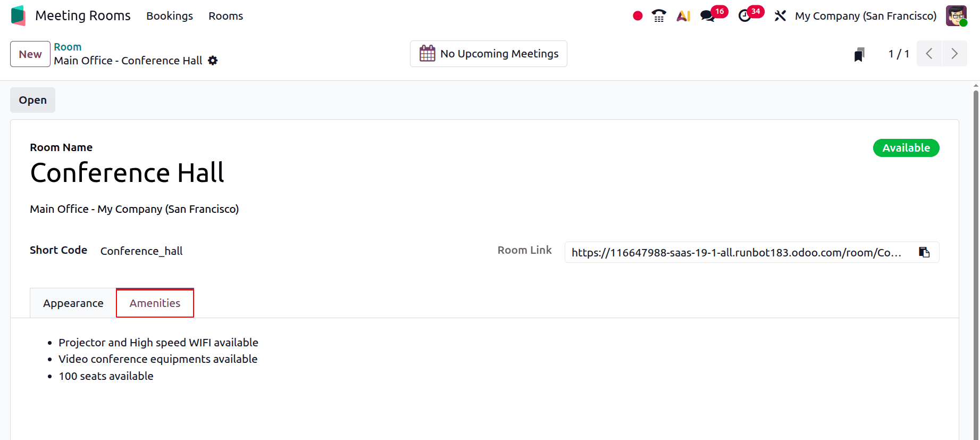
Task: Open the Rooms menu
Action: [x=225, y=16]
